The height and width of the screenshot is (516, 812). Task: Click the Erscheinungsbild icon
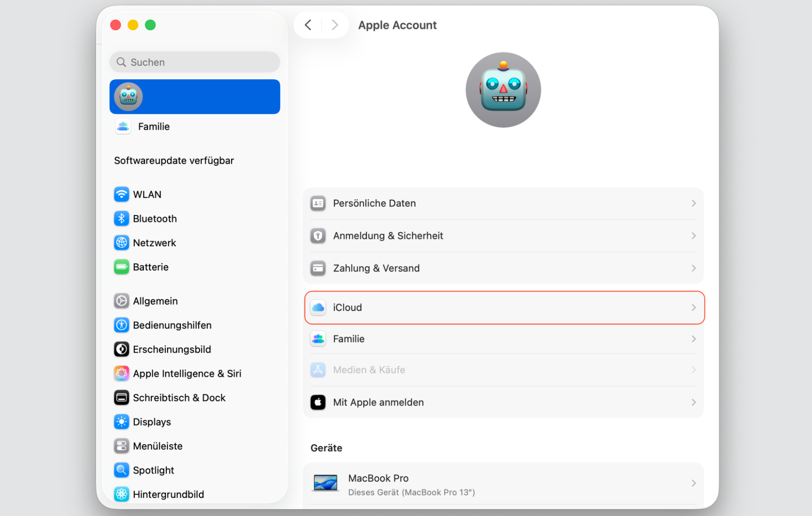121,349
